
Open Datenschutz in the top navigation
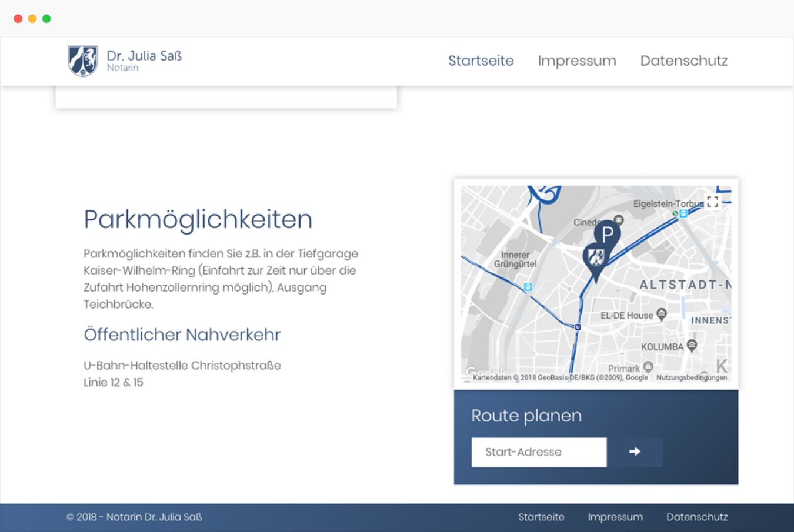683,61
